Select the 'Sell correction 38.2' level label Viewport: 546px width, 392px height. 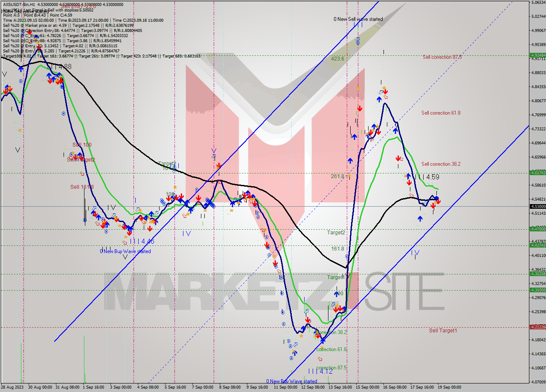click(x=441, y=164)
